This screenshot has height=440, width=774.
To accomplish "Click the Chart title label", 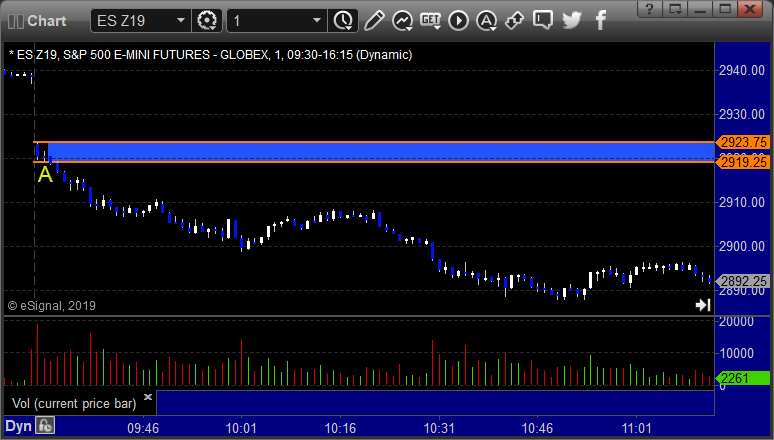I will 46,21.
